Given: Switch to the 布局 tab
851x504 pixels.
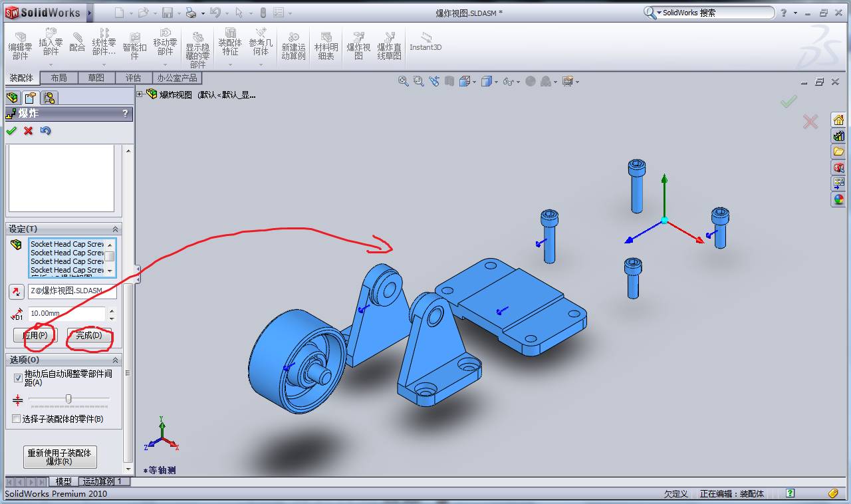Looking at the screenshot, I should click(59, 78).
